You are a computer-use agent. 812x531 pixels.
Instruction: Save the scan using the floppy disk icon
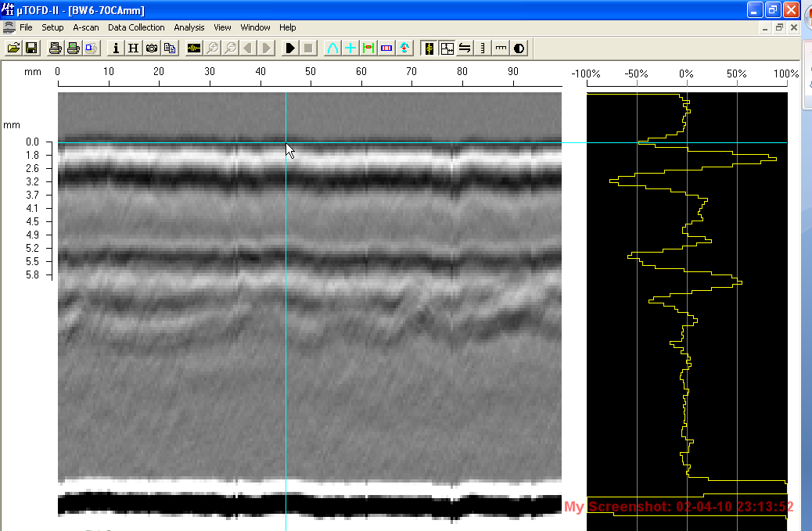pyautogui.click(x=31, y=48)
